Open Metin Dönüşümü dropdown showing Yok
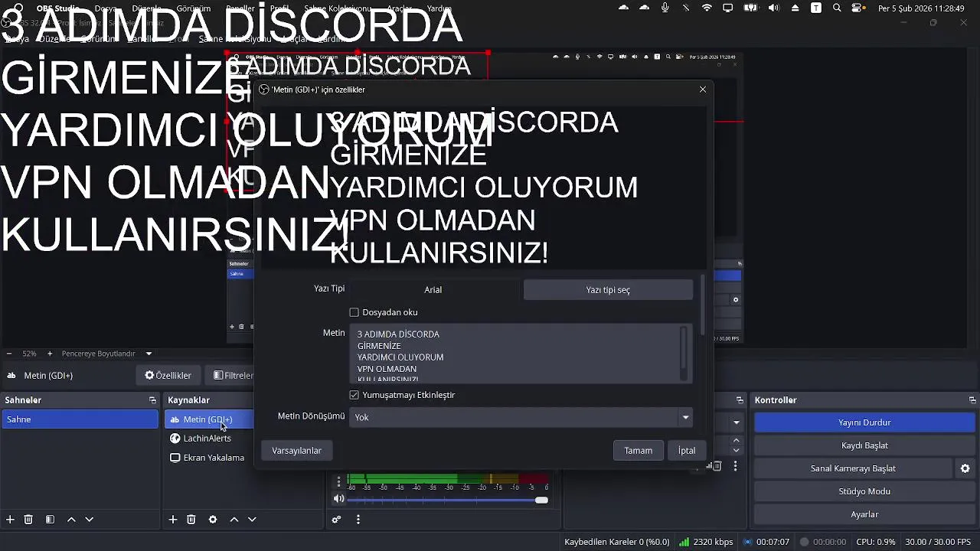 pos(521,417)
